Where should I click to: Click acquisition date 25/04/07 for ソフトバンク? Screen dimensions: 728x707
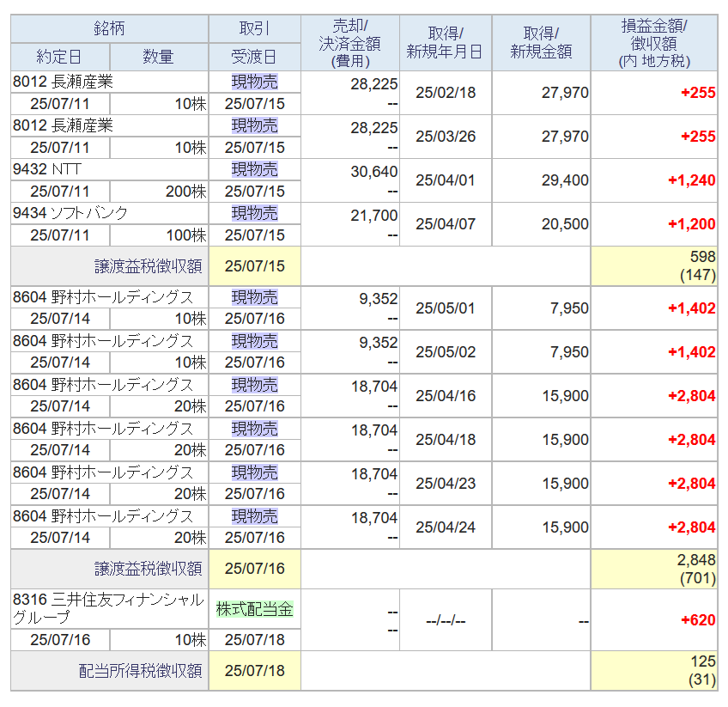click(x=446, y=224)
